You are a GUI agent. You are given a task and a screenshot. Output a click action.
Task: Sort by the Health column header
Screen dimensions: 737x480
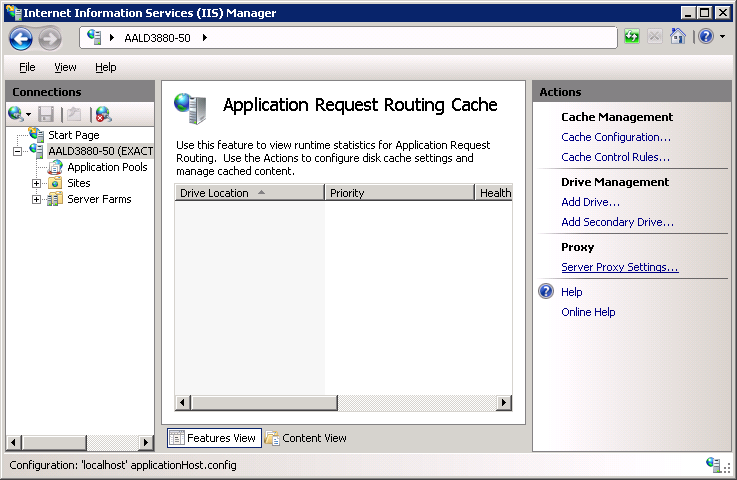(x=494, y=193)
